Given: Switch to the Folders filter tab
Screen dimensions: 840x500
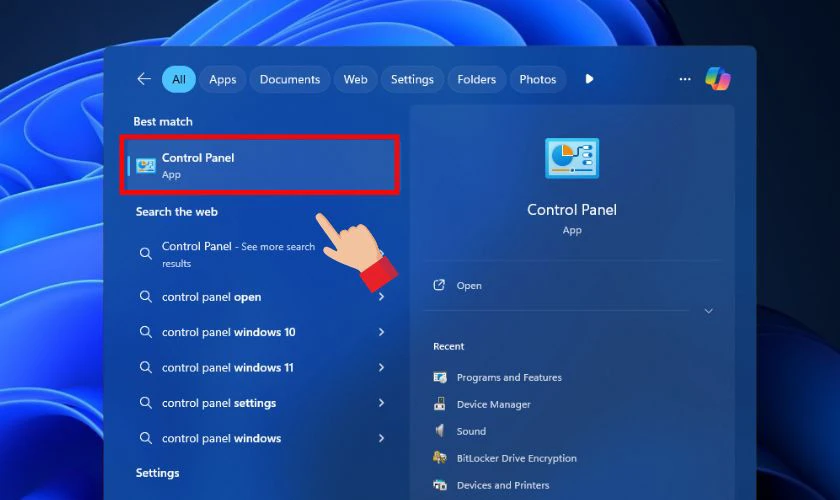Looking at the screenshot, I should [477, 79].
